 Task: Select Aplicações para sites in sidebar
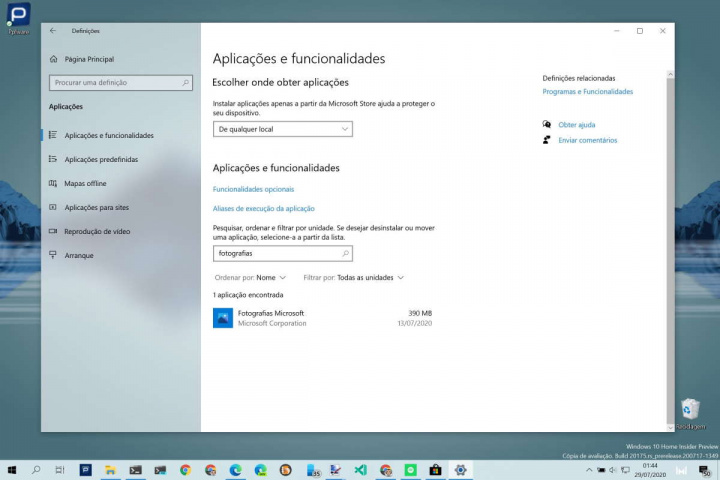(x=96, y=207)
